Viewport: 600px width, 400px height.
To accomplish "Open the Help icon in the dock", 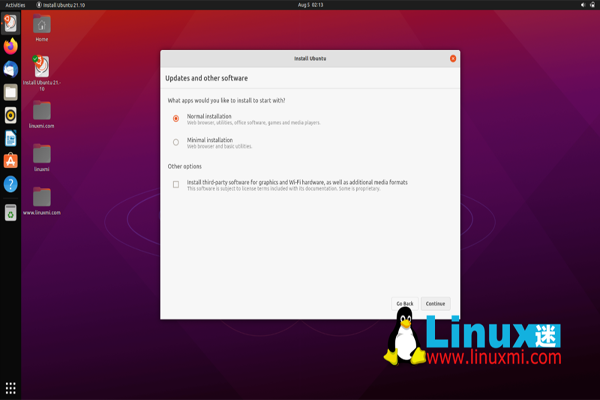I will (10, 184).
